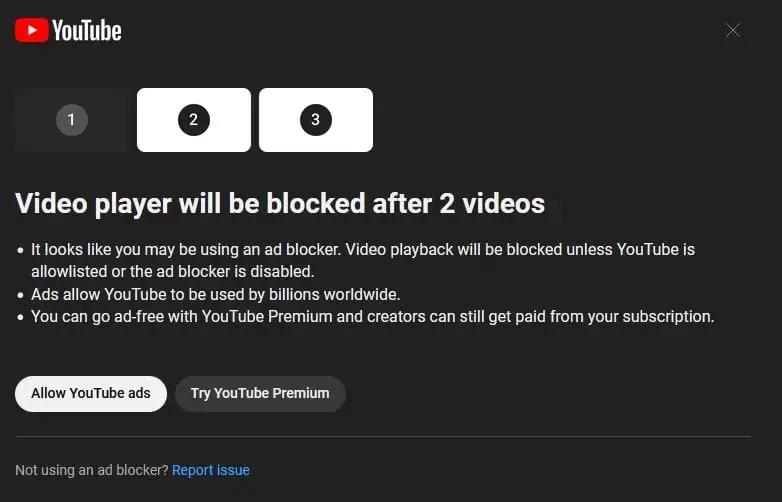Click the horizontal divider line above the footer
The height and width of the screenshot is (502, 782).
383,437
